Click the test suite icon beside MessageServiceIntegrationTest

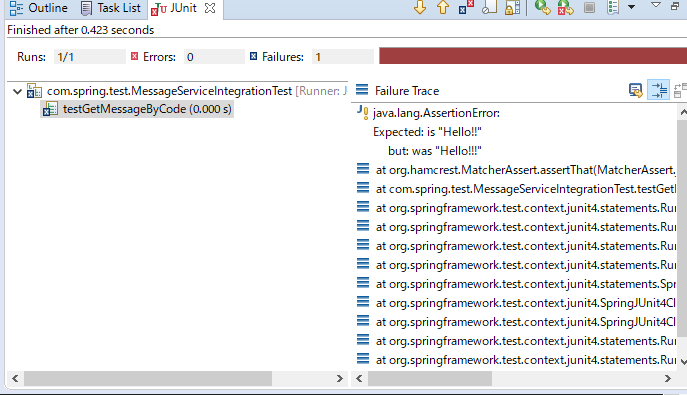pyautogui.click(x=34, y=91)
